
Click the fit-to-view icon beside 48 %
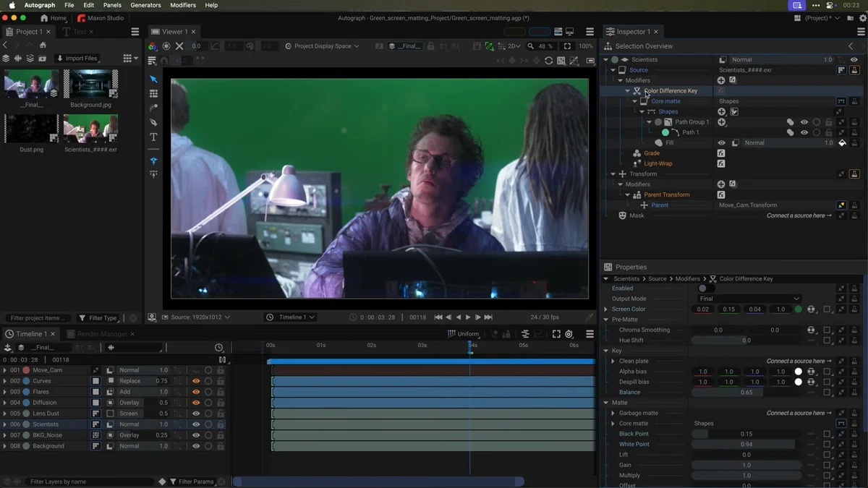pyautogui.click(x=567, y=46)
